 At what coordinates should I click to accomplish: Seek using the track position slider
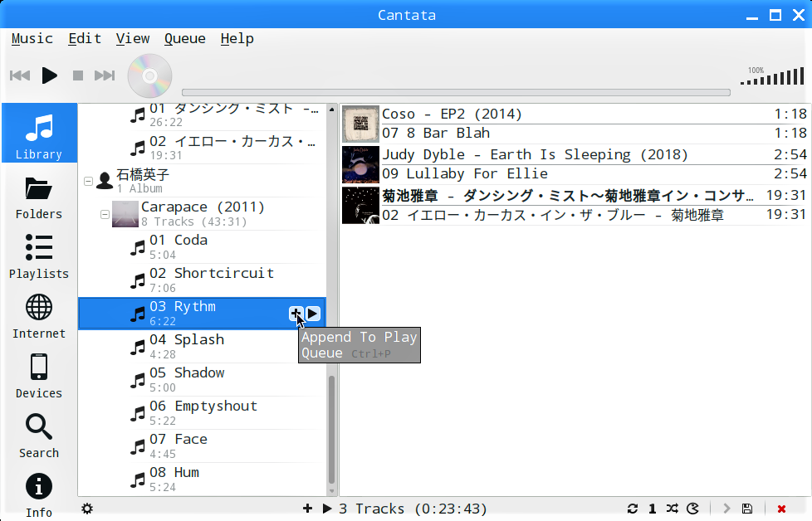pyautogui.click(x=457, y=93)
